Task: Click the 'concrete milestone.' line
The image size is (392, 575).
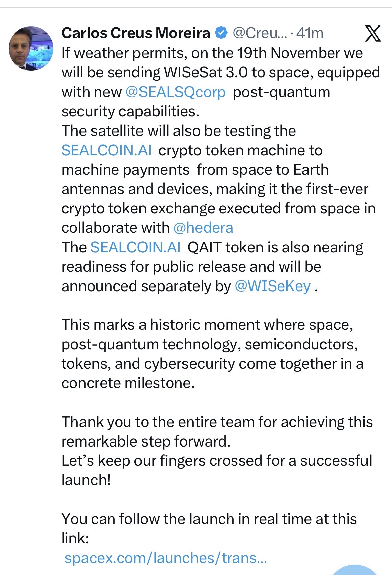Action: click(x=128, y=383)
